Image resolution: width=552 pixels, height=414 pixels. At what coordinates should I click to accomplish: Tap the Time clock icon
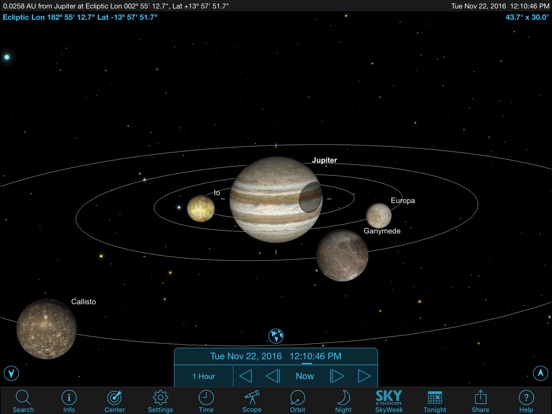pos(206,401)
